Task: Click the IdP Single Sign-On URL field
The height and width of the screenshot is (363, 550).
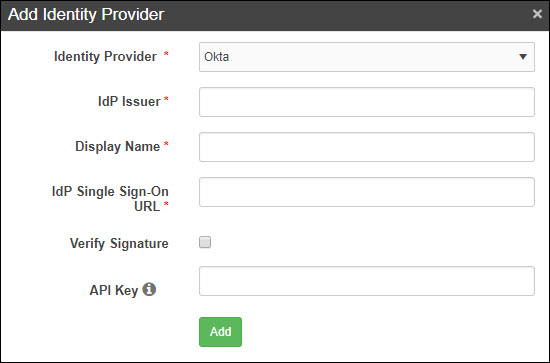Action: tap(367, 192)
